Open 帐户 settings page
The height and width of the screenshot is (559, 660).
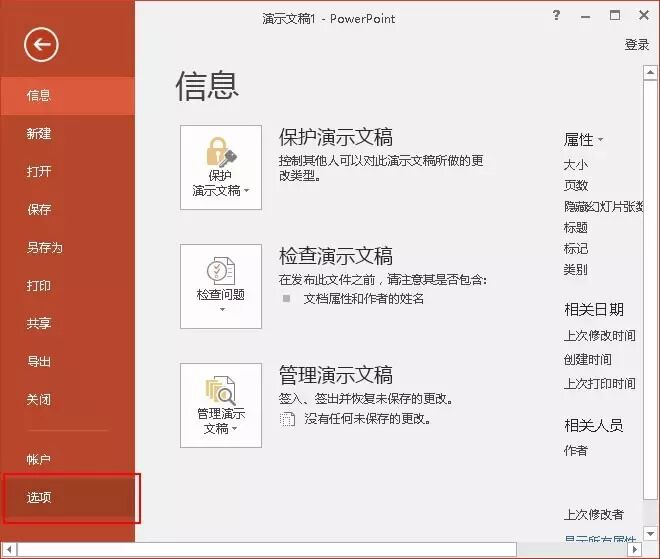(x=67, y=459)
